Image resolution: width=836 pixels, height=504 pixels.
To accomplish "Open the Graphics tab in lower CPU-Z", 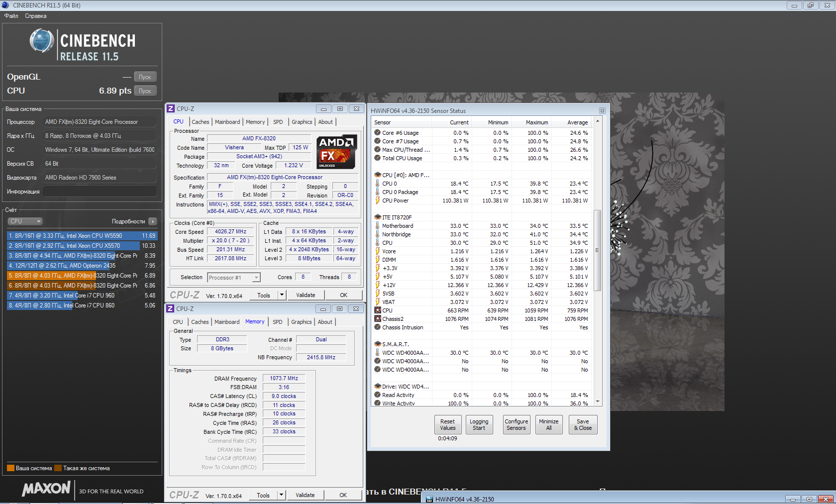I will coord(302,322).
